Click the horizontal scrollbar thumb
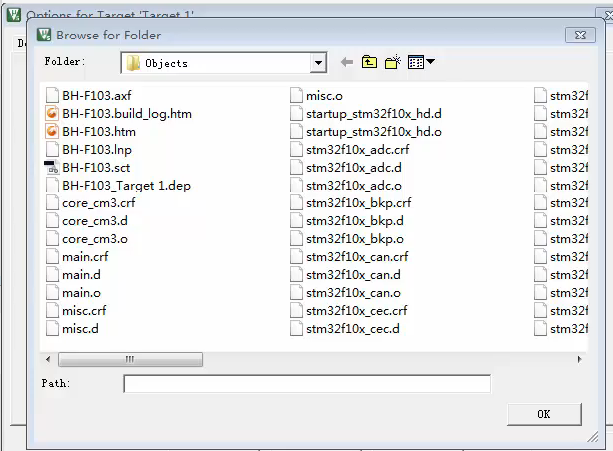The height and width of the screenshot is (451, 613). point(130,359)
